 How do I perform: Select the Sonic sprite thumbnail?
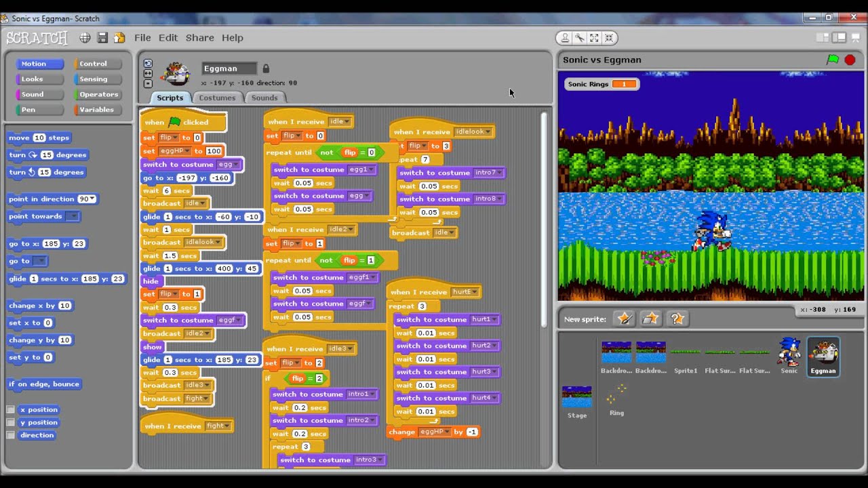click(x=789, y=357)
